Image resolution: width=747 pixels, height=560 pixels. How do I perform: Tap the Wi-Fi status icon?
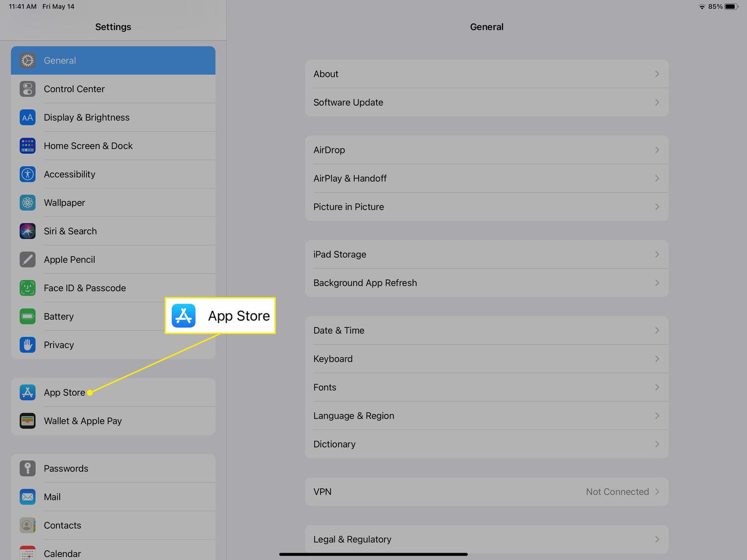pyautogui.click(x=702, y=6)
